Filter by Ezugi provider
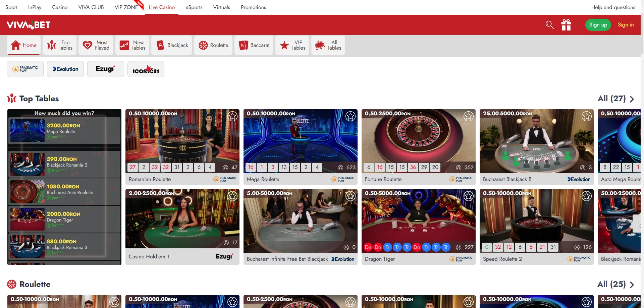 tap(106, 69)
